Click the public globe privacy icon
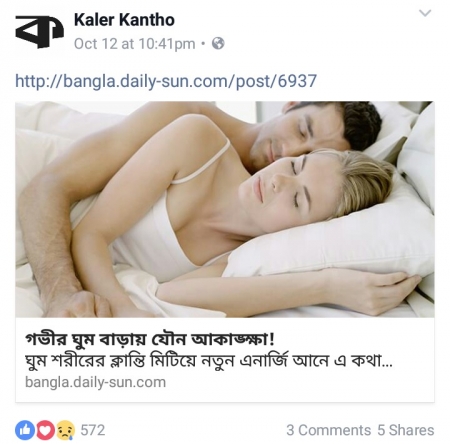450x444 pixels. [218, 44]
